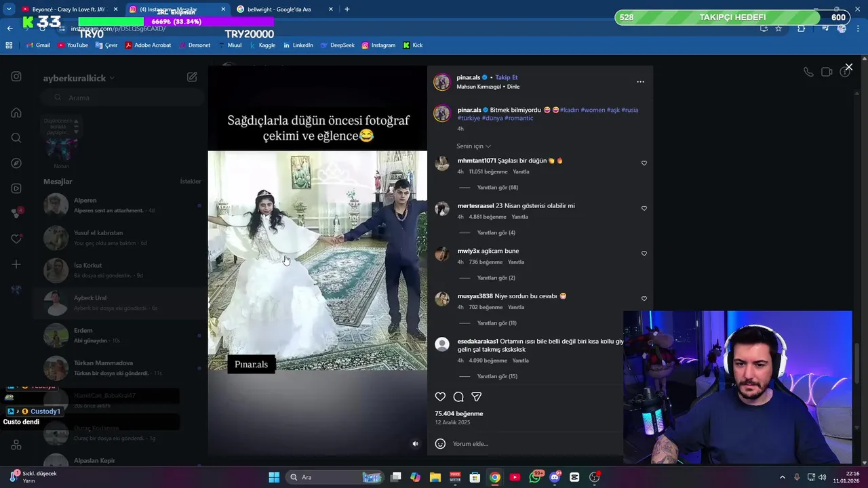Select the Instagram - Mesajlar tab
The image size is (868, 488).
pyautogui.click(x=177, y=9)
